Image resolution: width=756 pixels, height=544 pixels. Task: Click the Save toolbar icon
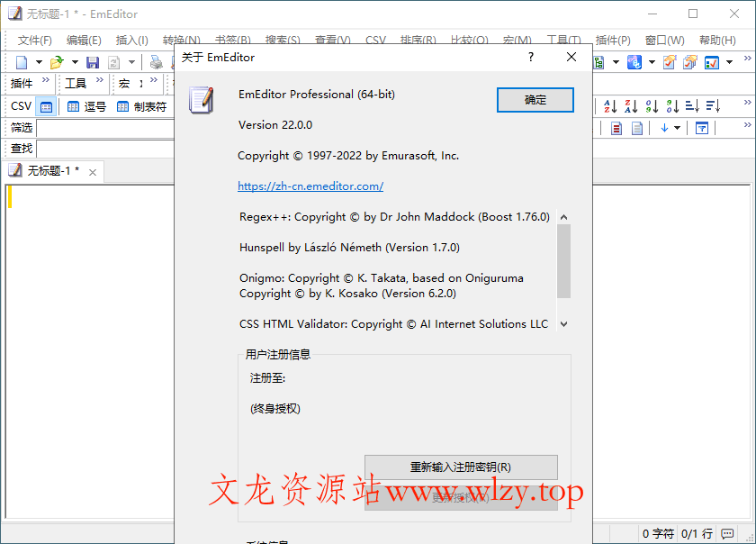(94, 61)
